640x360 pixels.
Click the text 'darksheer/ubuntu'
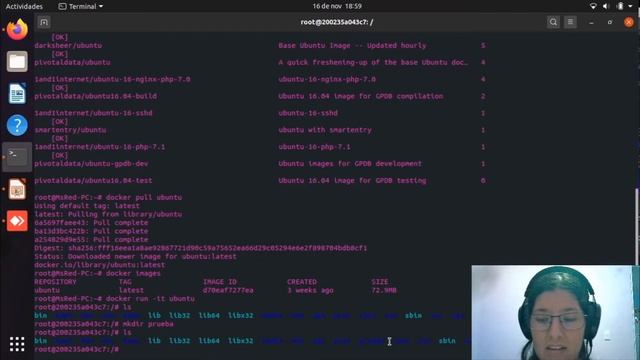coord(68,46)
